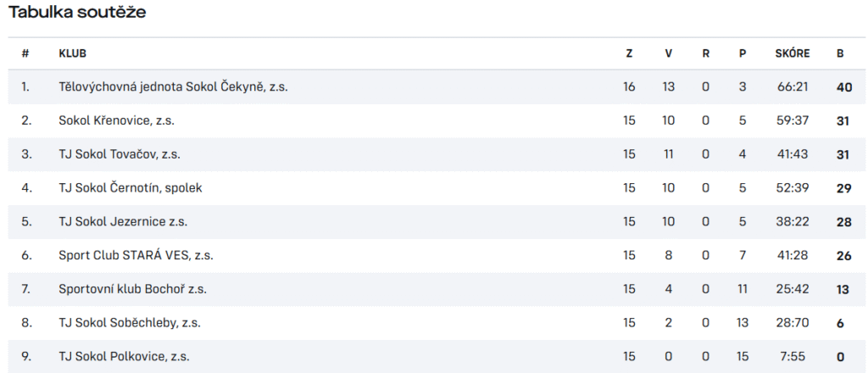Click the KLUB column header
Viewport: 868px width, 373px height.
pyautogui.click(x=73, y=53)
